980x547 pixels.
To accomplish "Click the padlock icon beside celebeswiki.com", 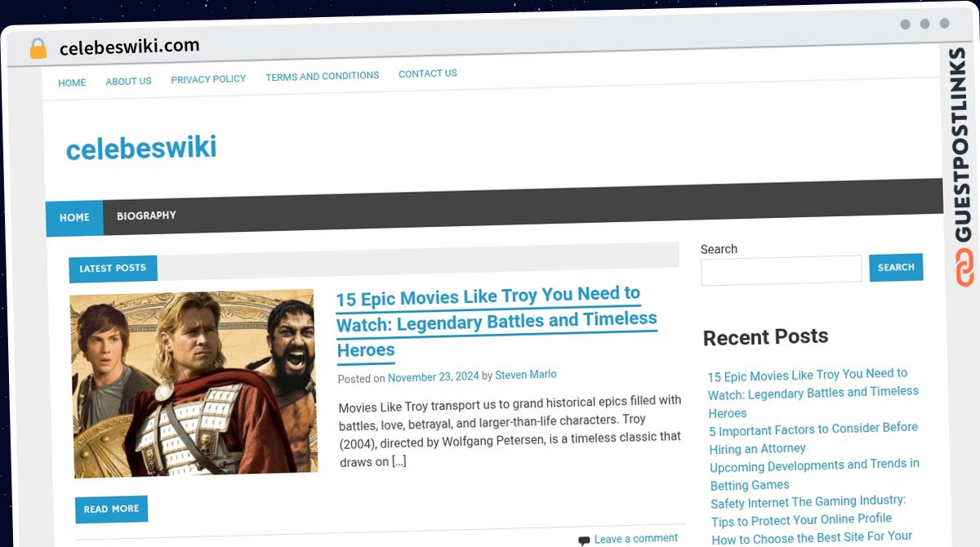I will pyautogui.click(x=38, y=48).
